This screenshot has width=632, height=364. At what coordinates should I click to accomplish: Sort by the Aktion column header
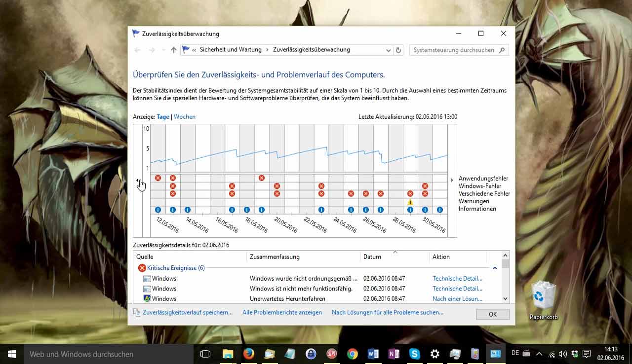458,256
